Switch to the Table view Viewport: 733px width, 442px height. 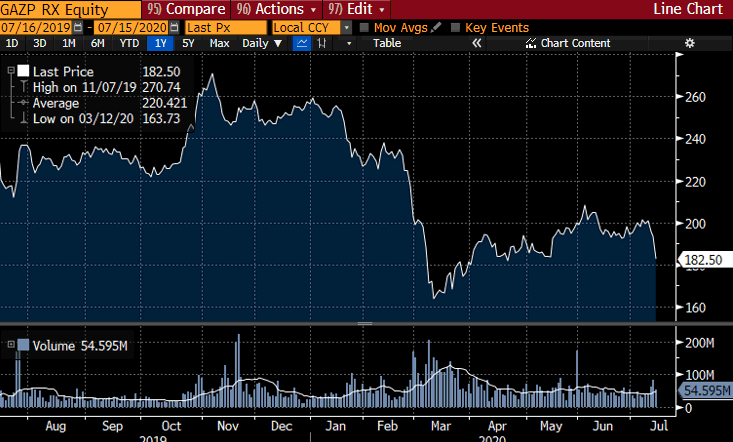(387, 43)
